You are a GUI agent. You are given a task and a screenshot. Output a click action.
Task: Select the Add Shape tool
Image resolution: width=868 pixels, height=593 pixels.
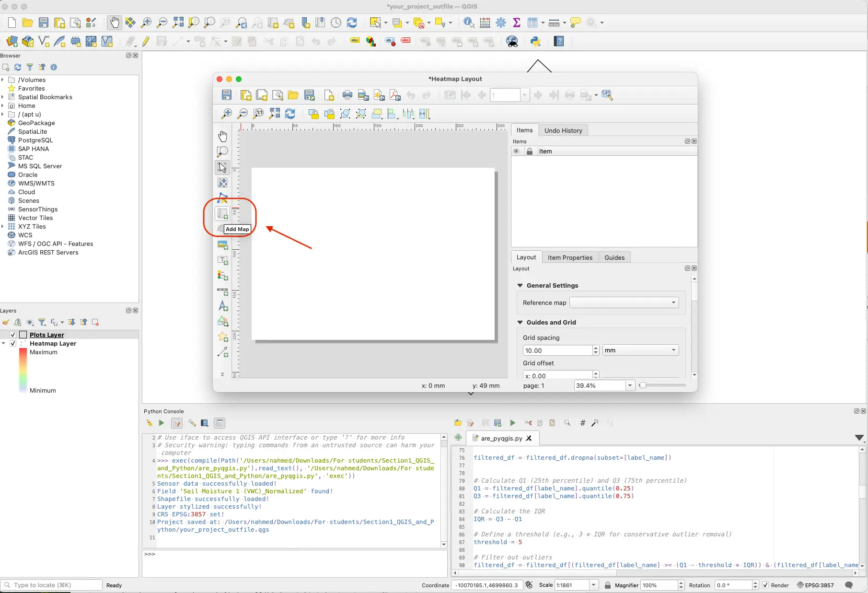[223, 322]
